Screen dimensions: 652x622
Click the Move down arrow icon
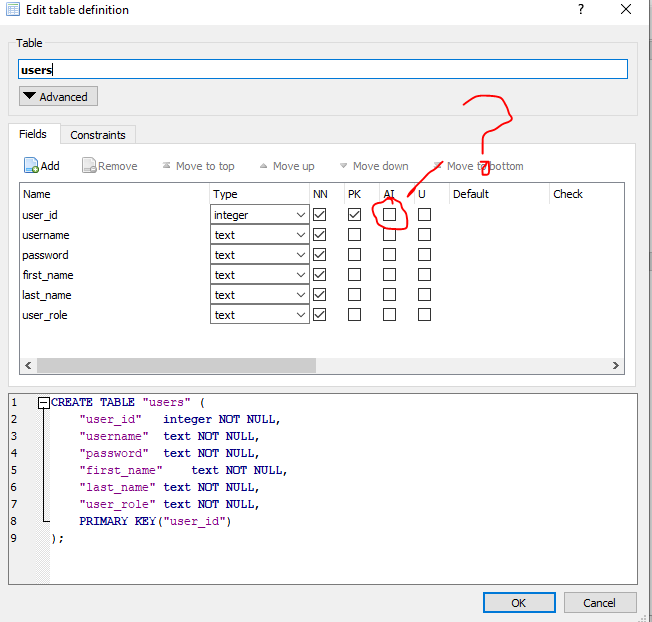pyautogui.click(x=343, y=166)
